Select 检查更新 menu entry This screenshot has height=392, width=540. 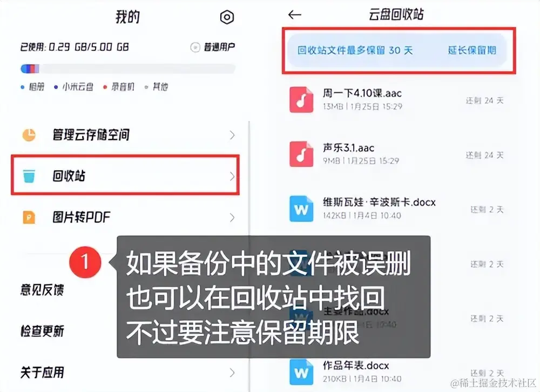tap(42, 331)
